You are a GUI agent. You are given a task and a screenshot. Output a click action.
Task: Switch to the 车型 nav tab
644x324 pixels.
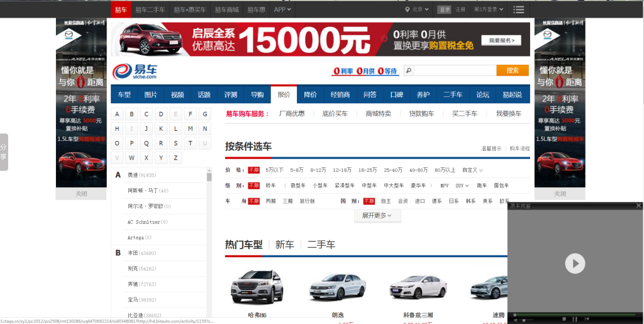pos(124,95)
